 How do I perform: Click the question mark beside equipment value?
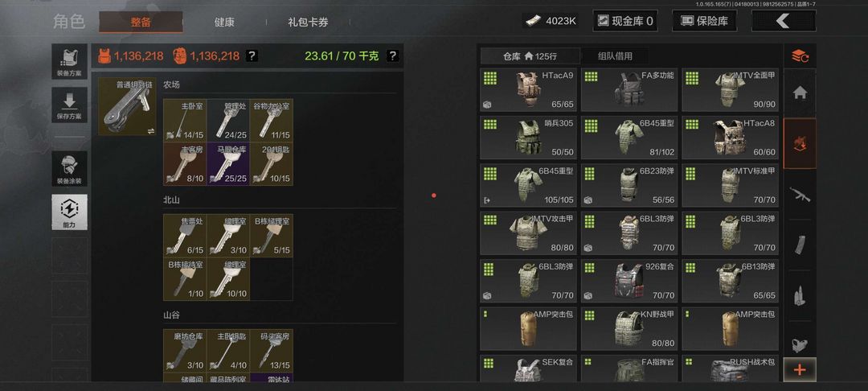tap(252, 56)
